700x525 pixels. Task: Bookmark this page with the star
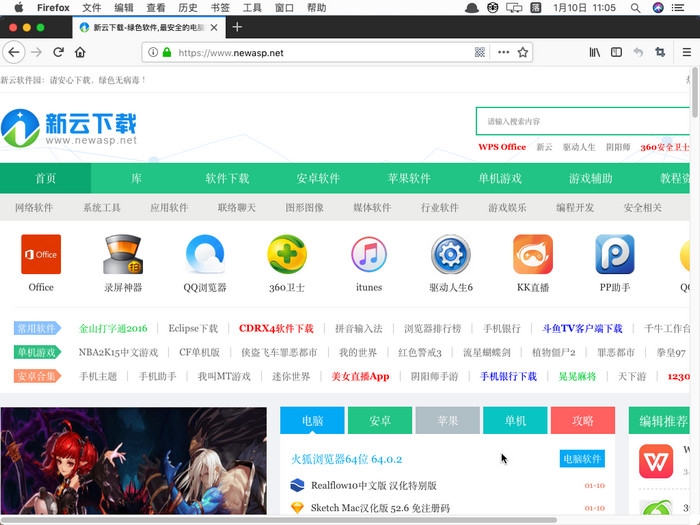pos(523,52)
